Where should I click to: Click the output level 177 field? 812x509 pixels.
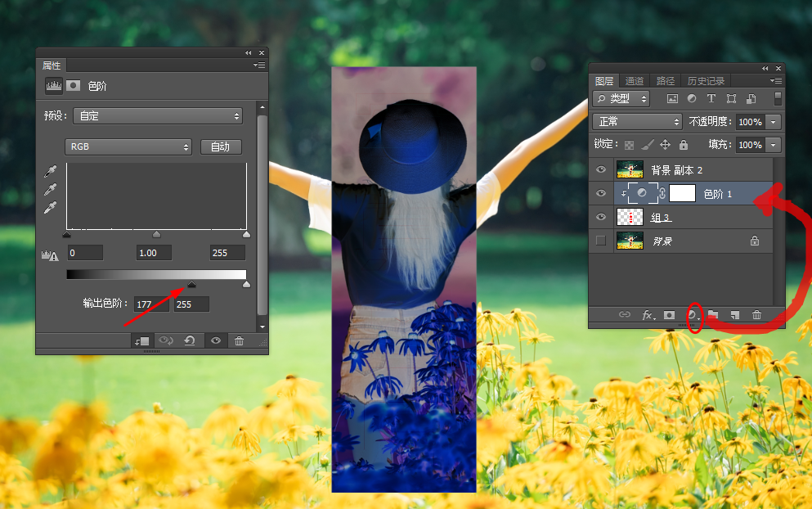(x=151, y=304)
